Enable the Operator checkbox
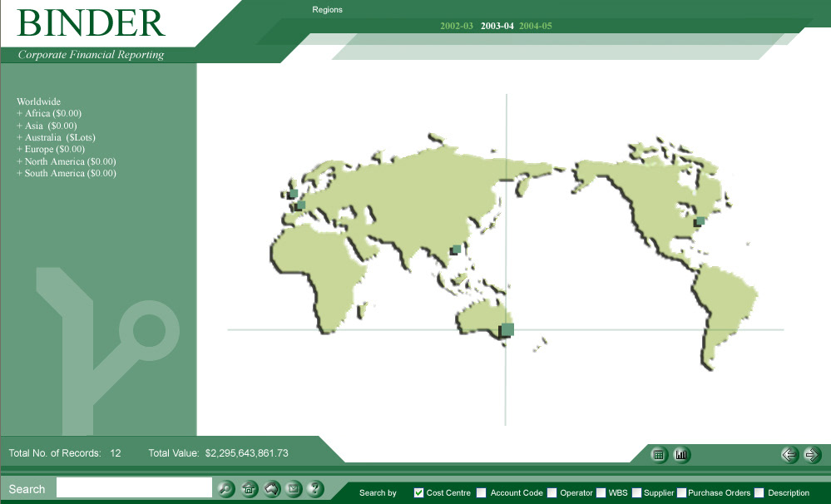The height and width of the screenshot is (504, 831). click(552, 493)
